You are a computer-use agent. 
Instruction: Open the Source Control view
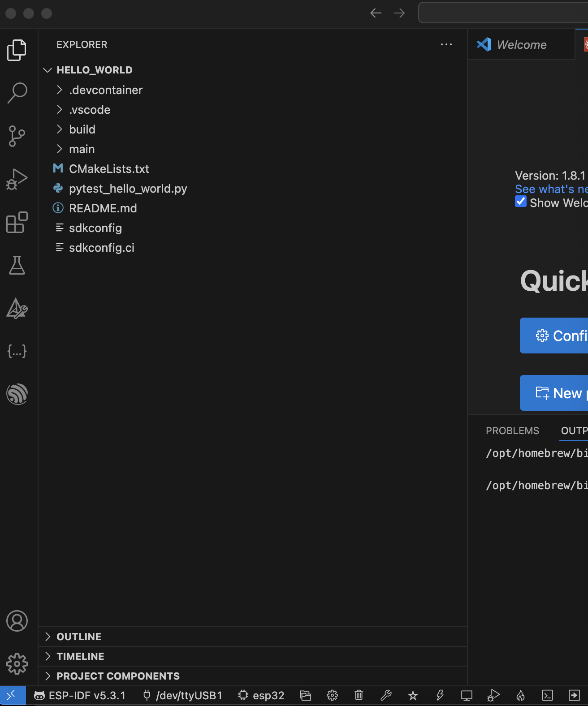coord(17,136)
